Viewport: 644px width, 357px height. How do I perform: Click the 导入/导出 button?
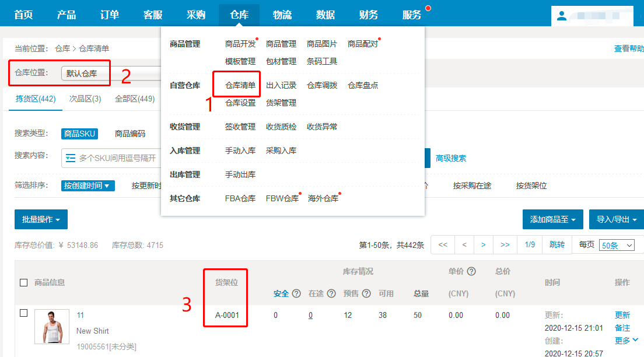[x=616, y=219]
